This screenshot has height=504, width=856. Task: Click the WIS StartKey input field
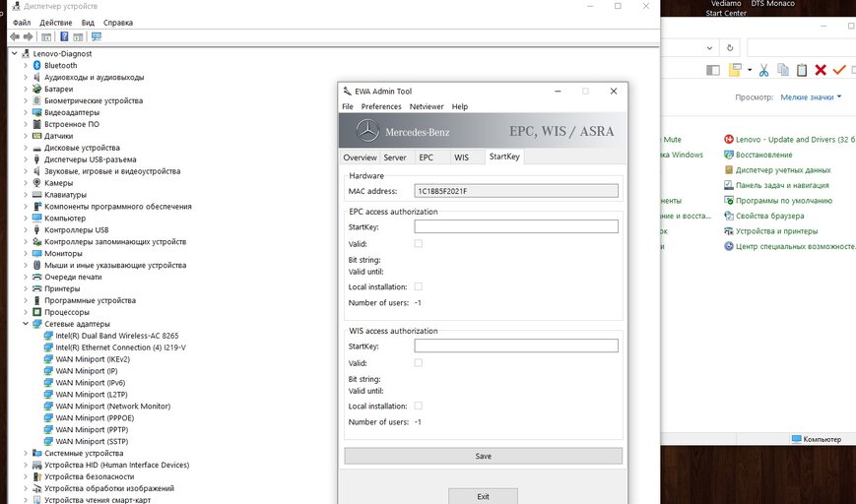pyautogui.click(x=516, y=346)
